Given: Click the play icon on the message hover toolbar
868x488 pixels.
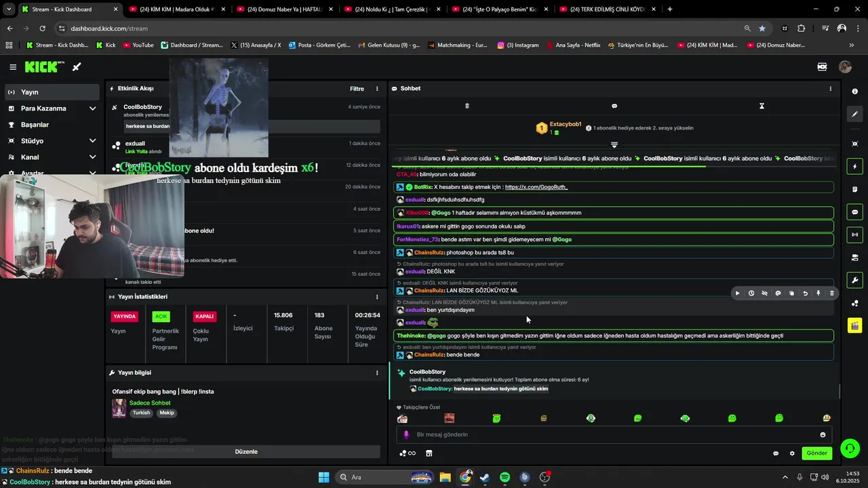Looking at the screenshot, I should coord(738,293).
